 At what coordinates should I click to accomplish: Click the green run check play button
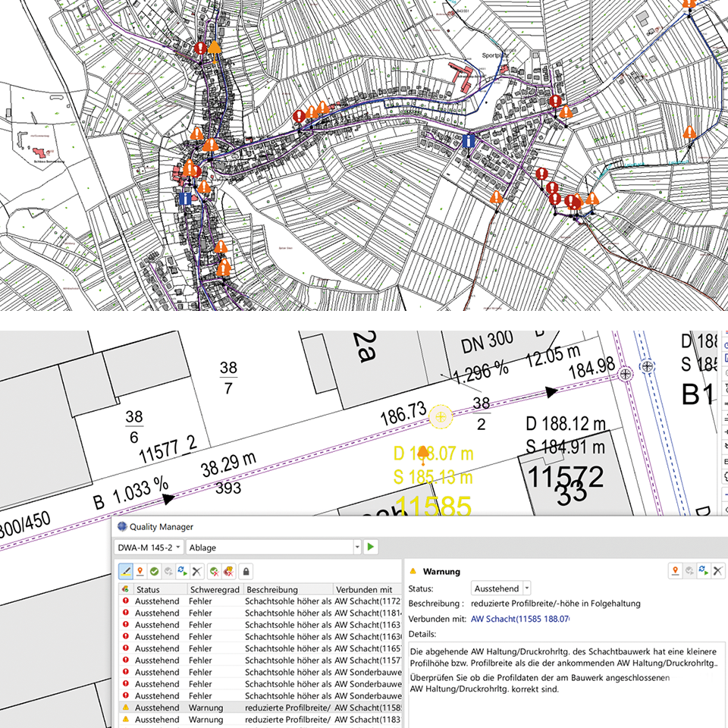(x=371, y=547)
